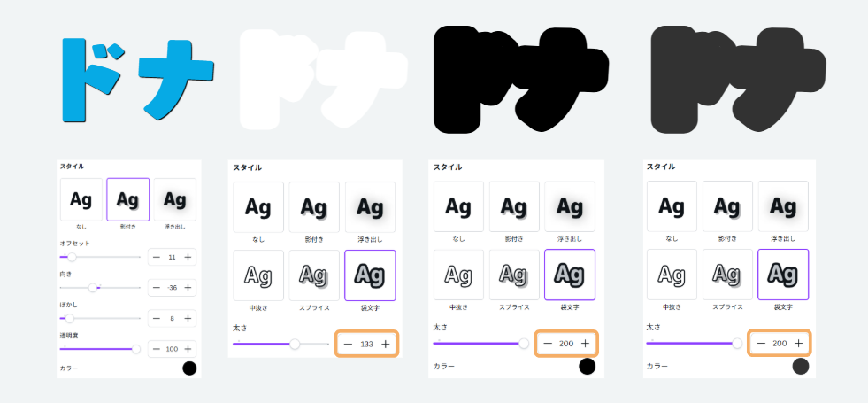Choose スプライス style in the 133 thickness panel
The image size is (868, 403).
click(x=314, y=275)
